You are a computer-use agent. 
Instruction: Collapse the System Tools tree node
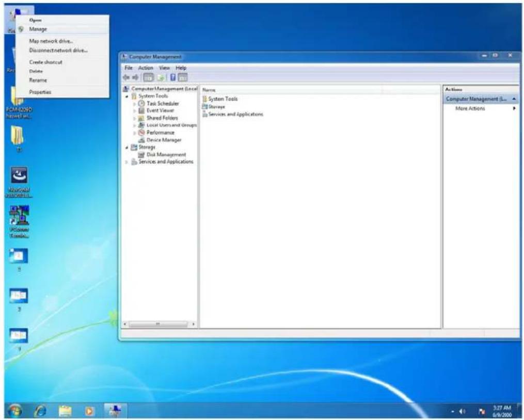tap(127, 96)
